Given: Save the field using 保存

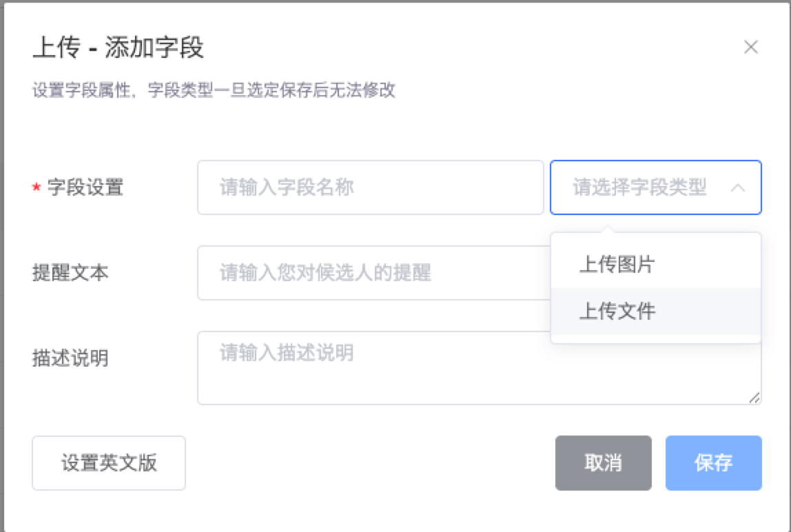Looking at the screenshot, I should [713, 463].
